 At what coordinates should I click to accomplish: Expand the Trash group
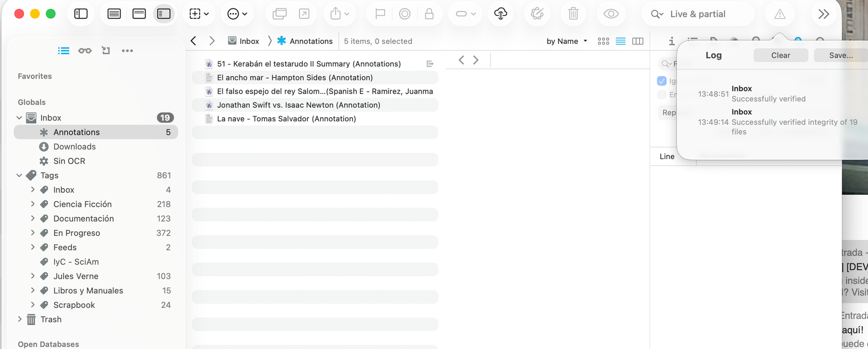click(19, 319)
